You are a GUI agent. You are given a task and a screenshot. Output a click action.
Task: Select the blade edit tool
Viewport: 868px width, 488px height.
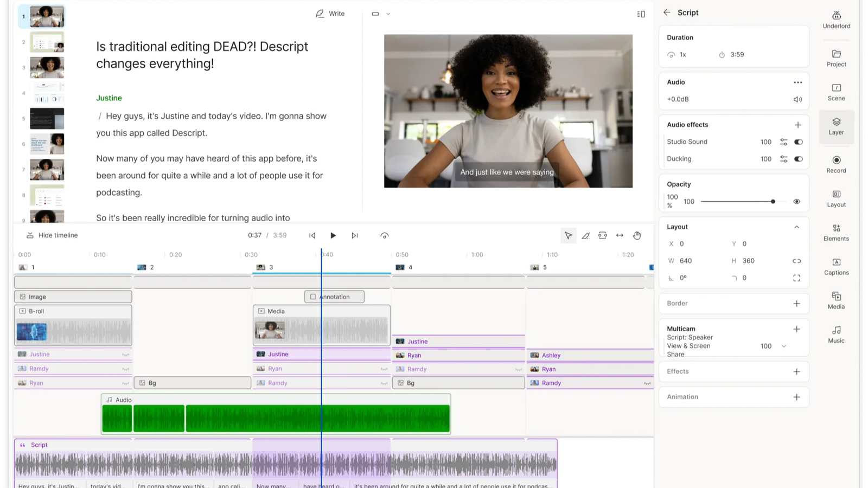point(585,235)
